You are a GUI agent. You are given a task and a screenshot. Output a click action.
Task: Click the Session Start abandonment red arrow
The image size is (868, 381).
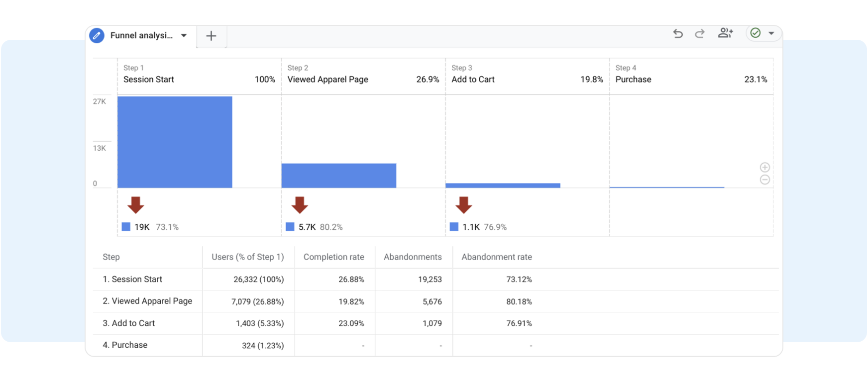pos(135,204)
